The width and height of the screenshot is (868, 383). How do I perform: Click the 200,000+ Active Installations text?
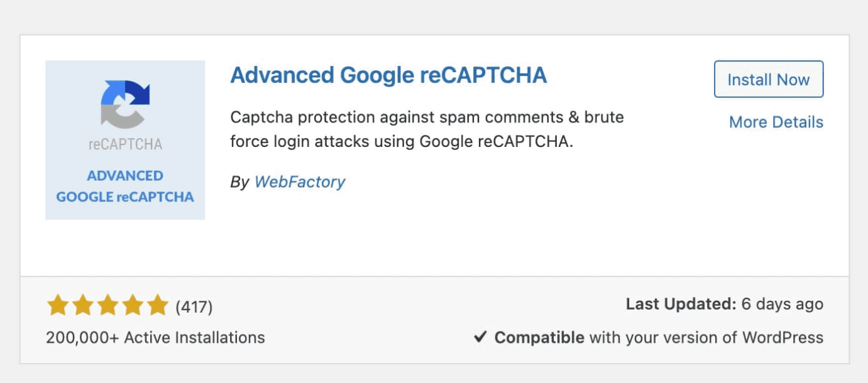tap(155, 338)
